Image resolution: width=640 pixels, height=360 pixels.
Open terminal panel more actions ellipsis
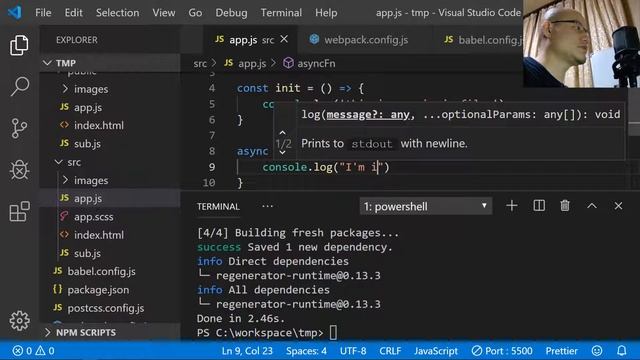pyautogui.click(x=267, y=206)
